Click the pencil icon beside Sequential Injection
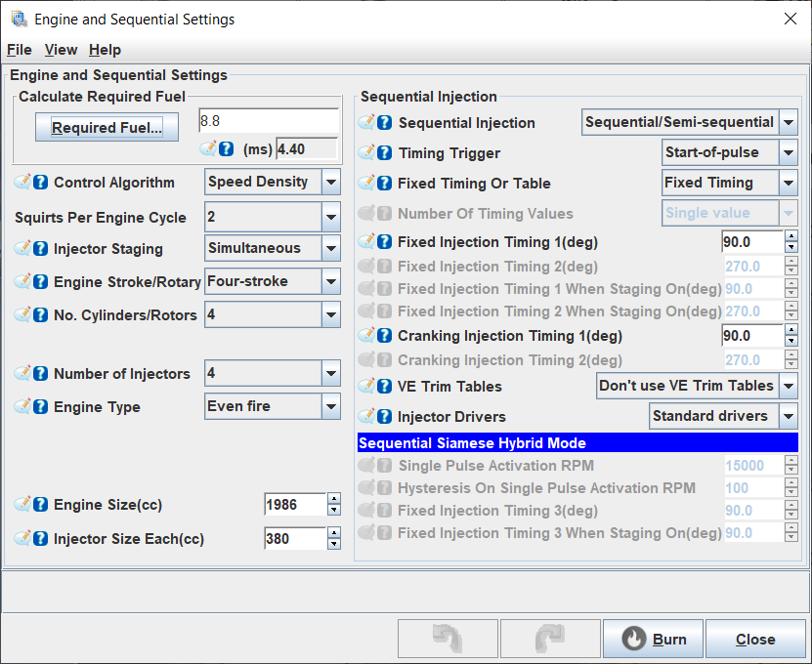Image resolution: width=812 pixels, height=664 pixels. 367,123
